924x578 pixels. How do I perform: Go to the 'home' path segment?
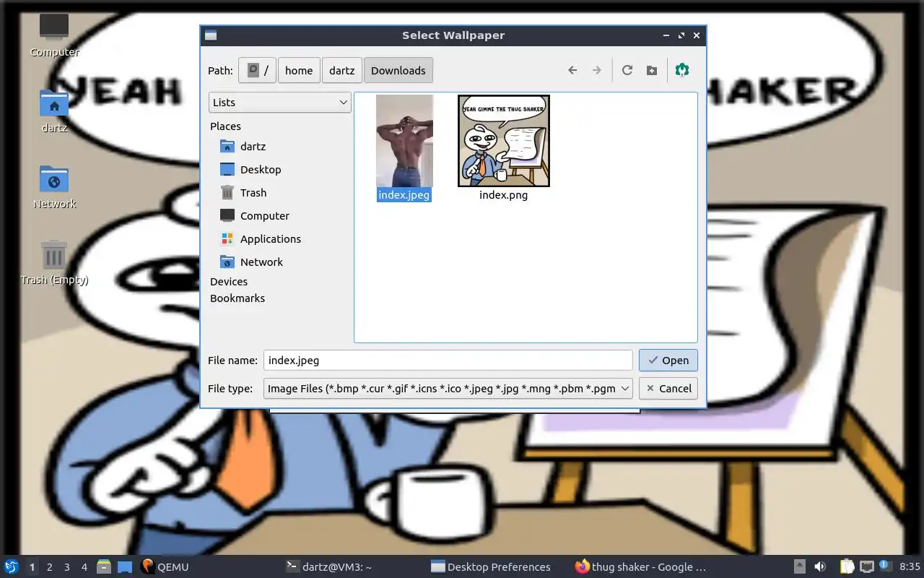(x=299, y=70)
